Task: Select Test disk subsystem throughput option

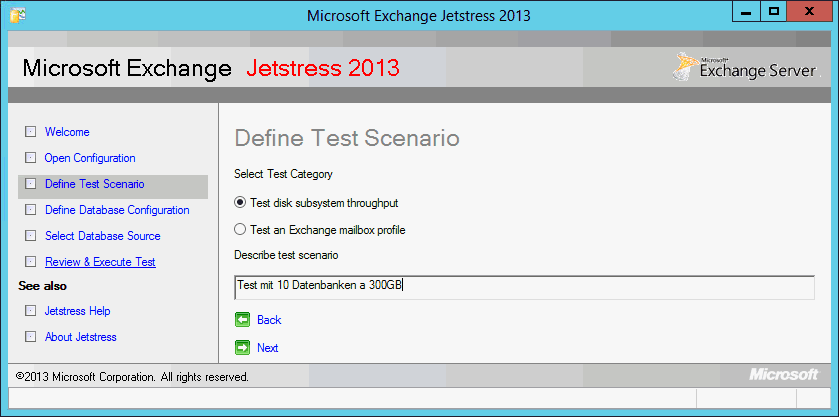Action: (316, 203)
